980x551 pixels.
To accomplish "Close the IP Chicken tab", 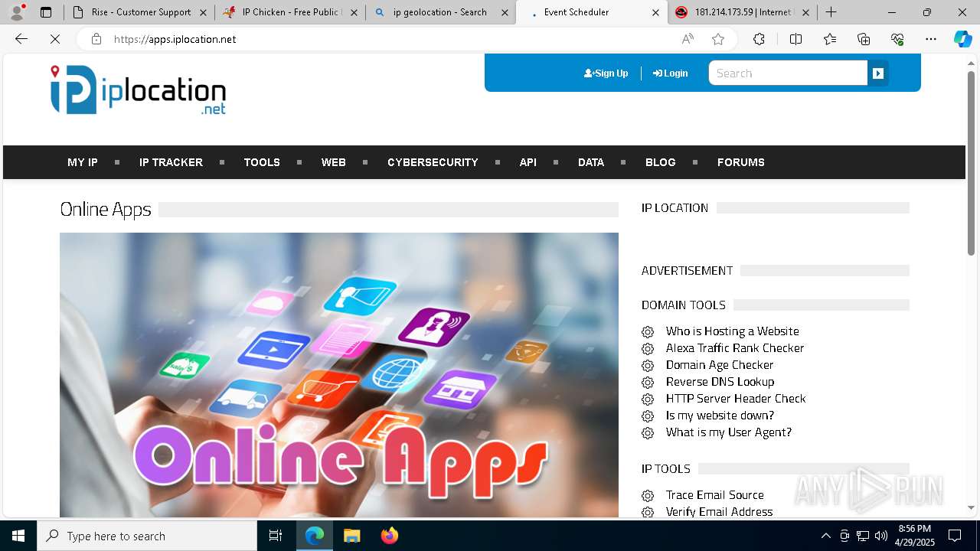I will (354, 12).
